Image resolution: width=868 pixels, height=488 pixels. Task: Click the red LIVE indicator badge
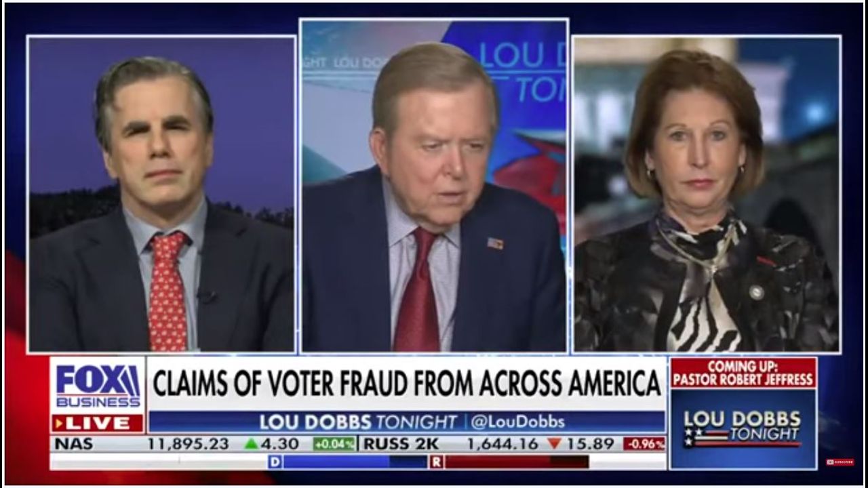(x=97, y=423)
